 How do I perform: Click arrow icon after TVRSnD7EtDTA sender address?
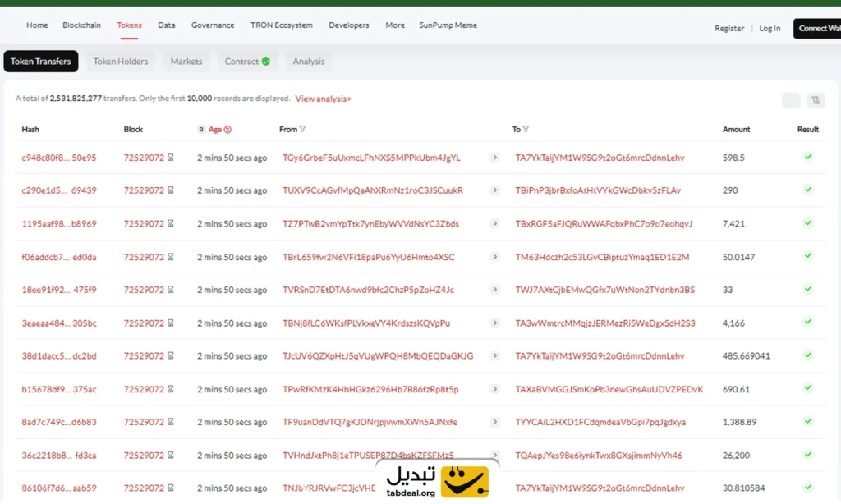(x=495, y=290)
